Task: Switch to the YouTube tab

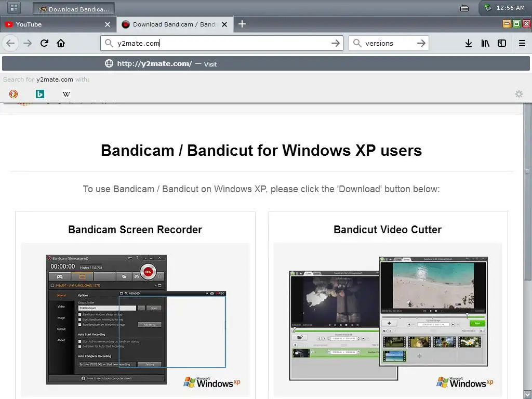Action: tap(58, 24)
